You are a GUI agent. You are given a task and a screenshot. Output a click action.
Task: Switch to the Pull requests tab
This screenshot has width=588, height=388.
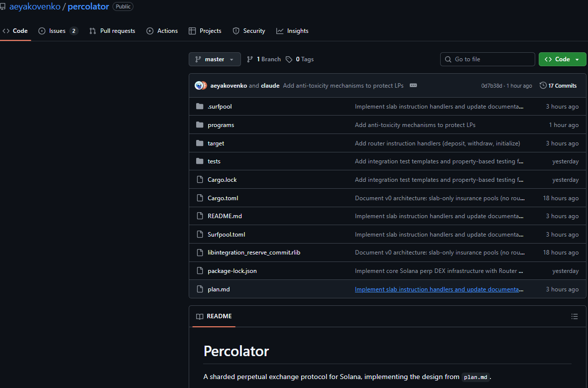(118, 30)
